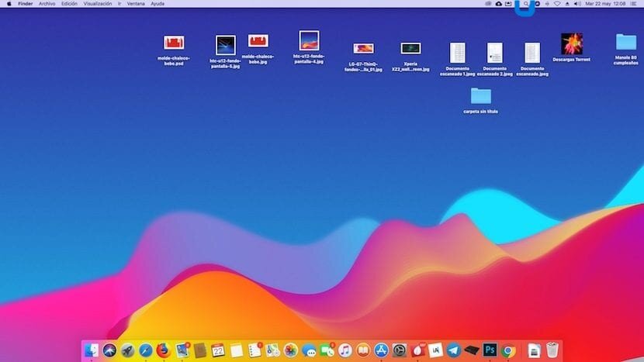Open Google Chrome in the dock
Viewport: 644px width, 362px height.
[508, 351]
